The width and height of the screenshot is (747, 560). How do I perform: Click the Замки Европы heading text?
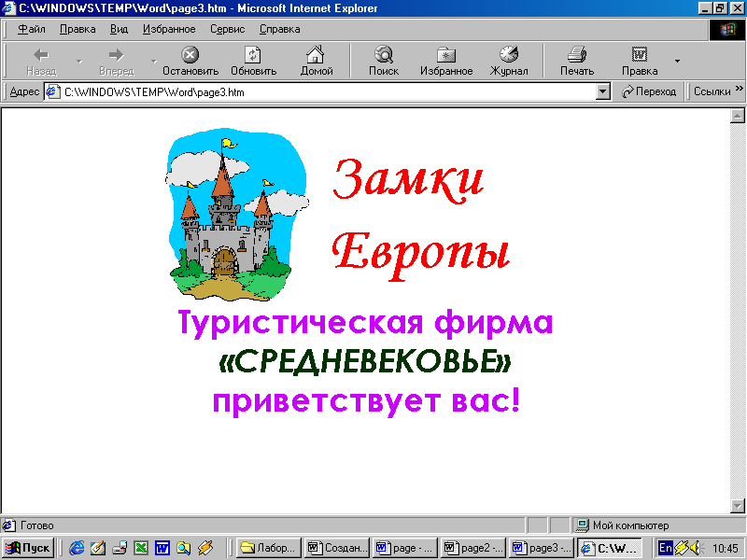[421, 218]
